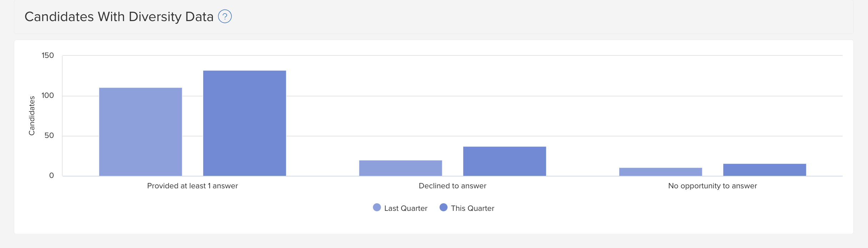Click the 'Declined to answer' axis label
The image size is (868, 248).
click(453, 186)
